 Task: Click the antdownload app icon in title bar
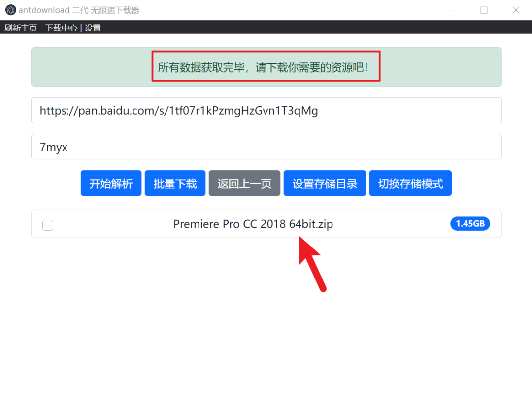(x=10, y=10)
